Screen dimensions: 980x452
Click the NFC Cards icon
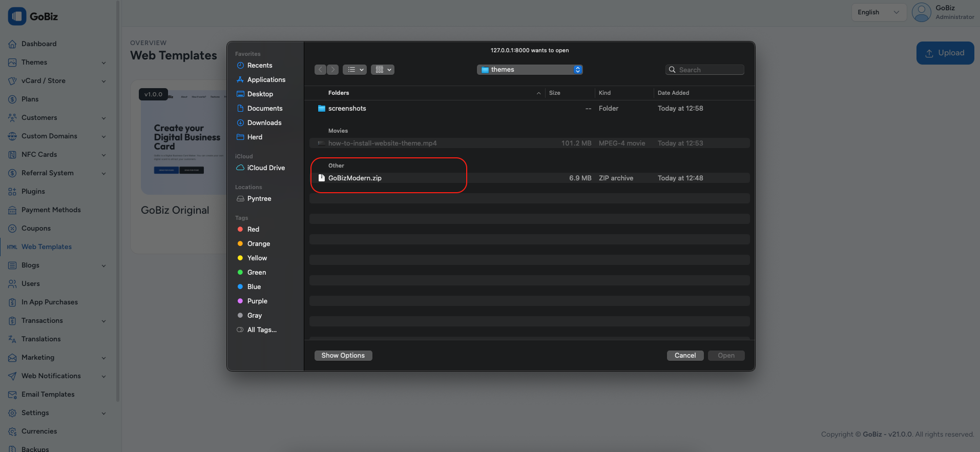(x=12, y=155)
